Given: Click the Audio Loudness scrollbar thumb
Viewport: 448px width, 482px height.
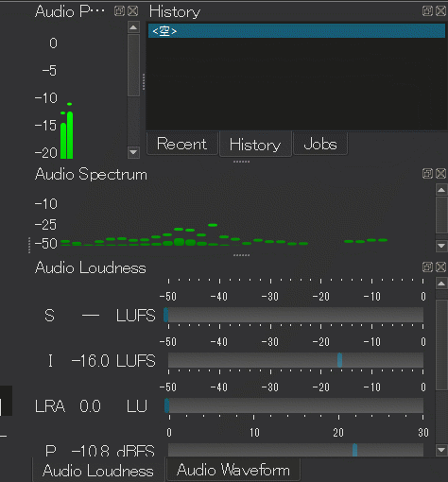Looking at the screenshot, I should coord(441,345).
